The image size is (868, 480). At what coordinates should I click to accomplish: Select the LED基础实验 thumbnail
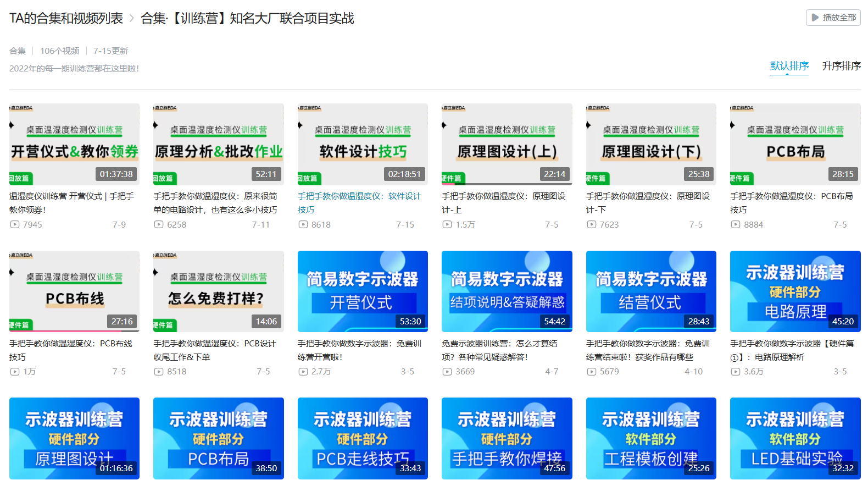[795, 438]
